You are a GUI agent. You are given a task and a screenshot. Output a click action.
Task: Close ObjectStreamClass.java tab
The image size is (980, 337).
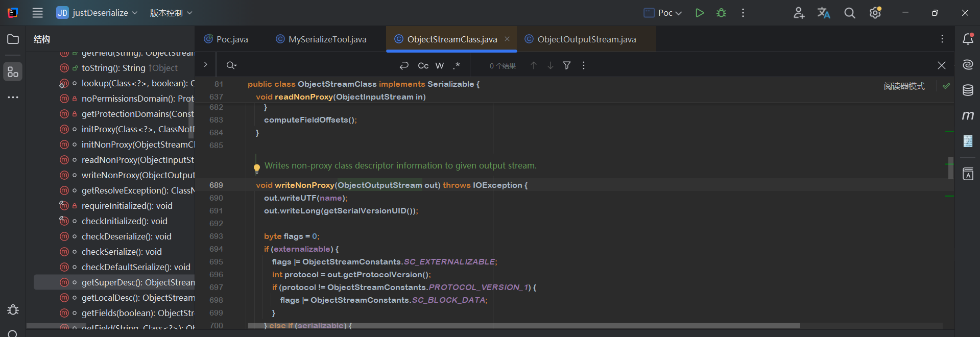(507, 39)
